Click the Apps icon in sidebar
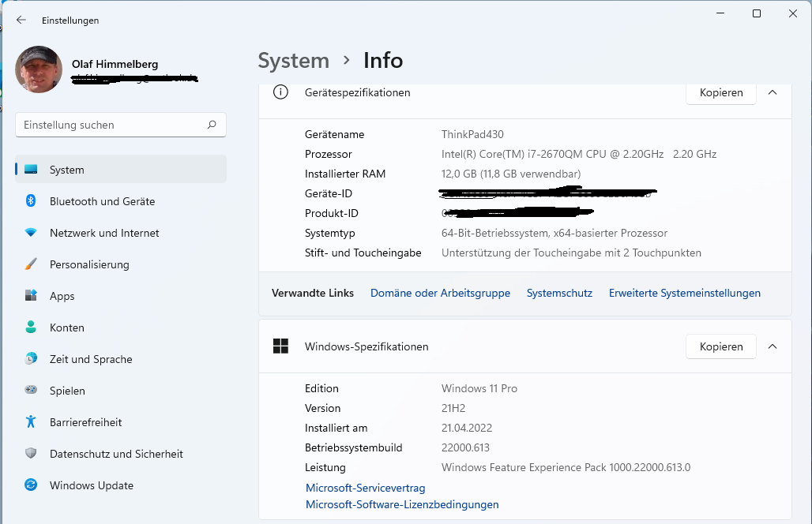 point(31,296)
